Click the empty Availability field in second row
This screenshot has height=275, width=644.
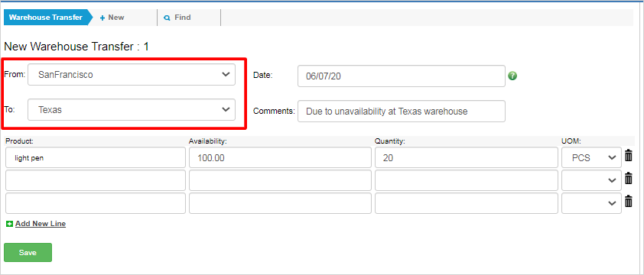(280, 180)
